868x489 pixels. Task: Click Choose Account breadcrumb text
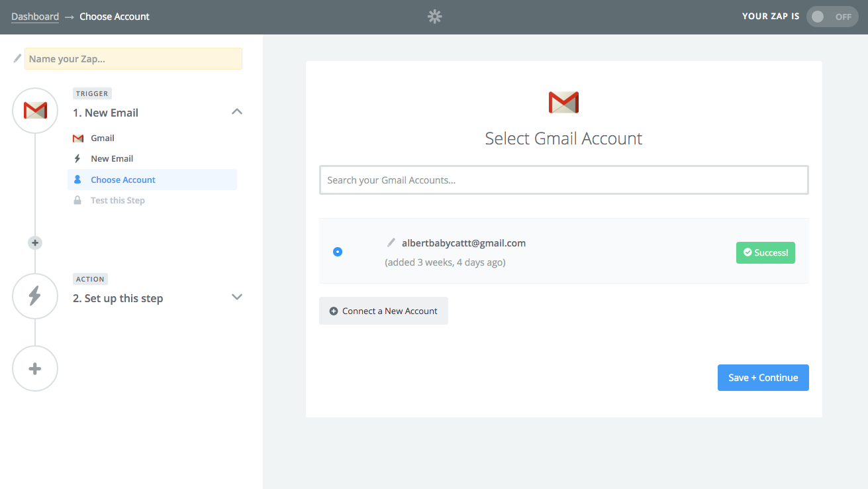coord(115,17)
